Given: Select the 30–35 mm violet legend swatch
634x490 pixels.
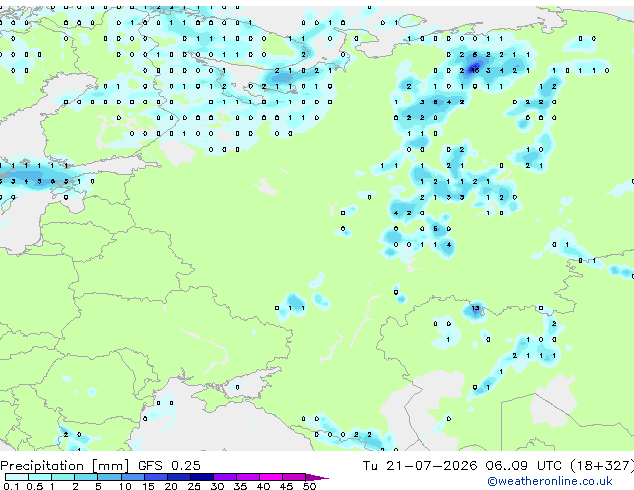Looking at the screenshot, I should point(224,477).
